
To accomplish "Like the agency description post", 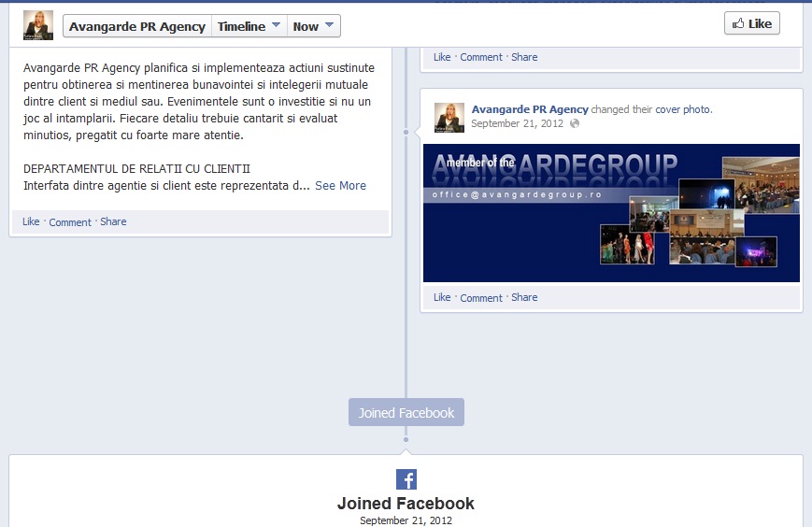I will (x=31, y=221).
